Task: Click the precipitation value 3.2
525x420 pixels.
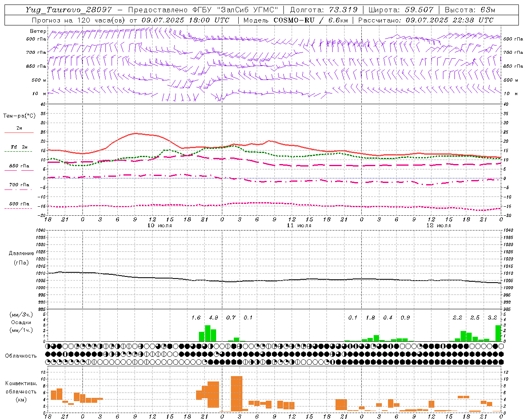Action: click(492, 318)
